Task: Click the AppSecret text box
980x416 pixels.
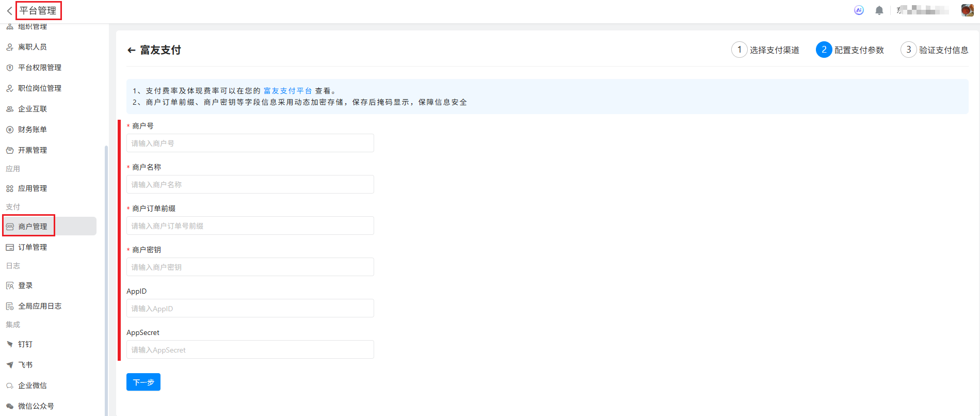Action: tap(250, 349)
